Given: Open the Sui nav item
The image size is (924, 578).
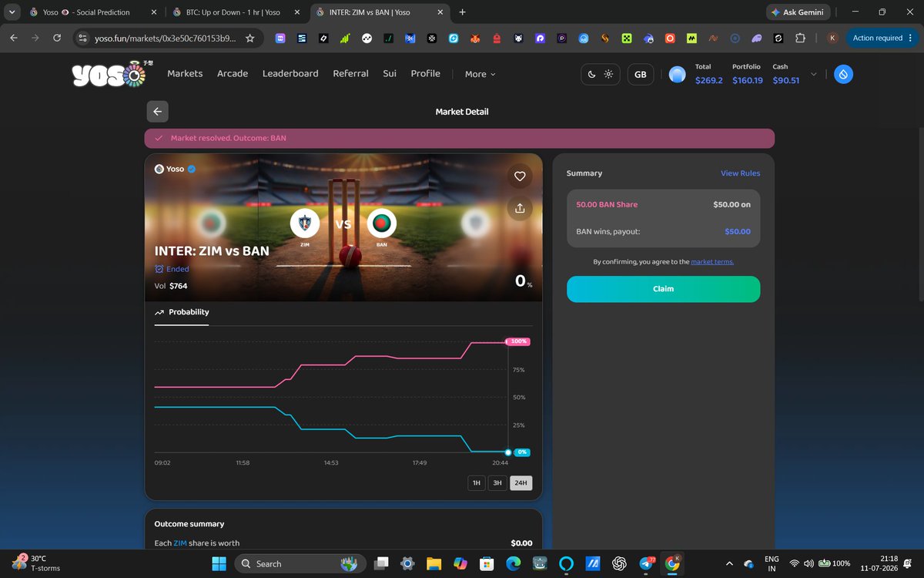Looking at the screenshot, I should point(390,73).
